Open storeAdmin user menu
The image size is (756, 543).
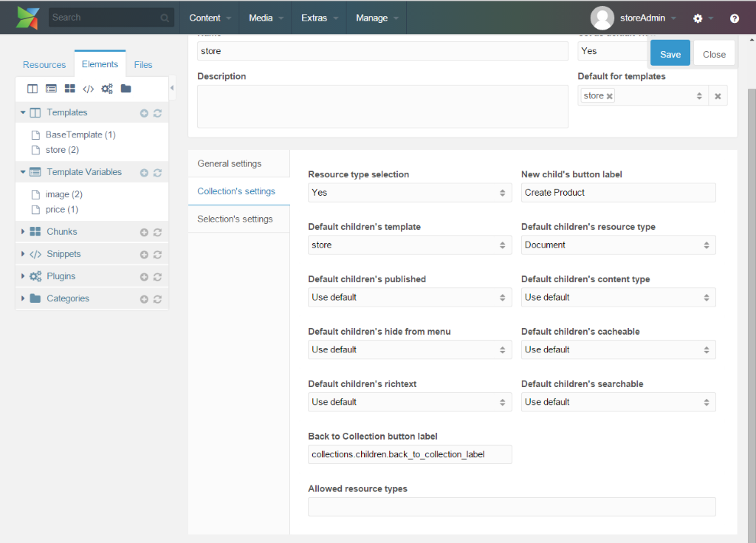(647, 18)
